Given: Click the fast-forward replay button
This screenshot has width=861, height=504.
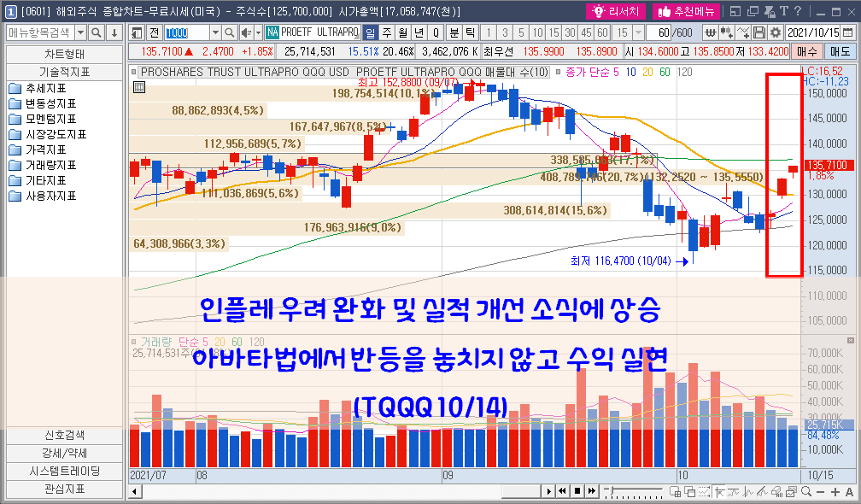Looking at the screenshot, I should (591, 491).
